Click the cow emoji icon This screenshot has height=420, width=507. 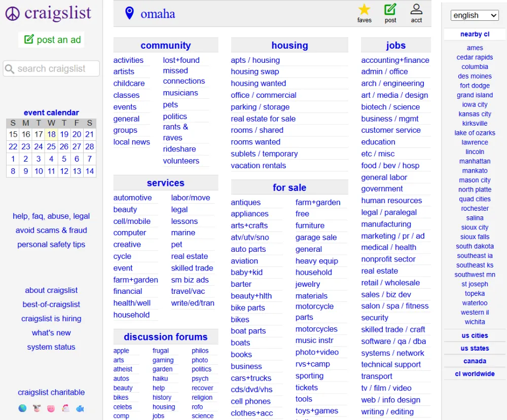[x=37, y=408]
